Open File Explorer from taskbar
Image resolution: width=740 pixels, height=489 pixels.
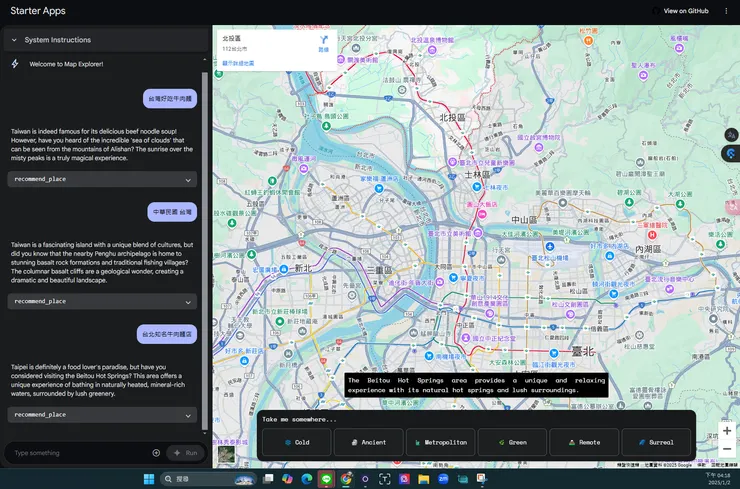click(423, 479)
